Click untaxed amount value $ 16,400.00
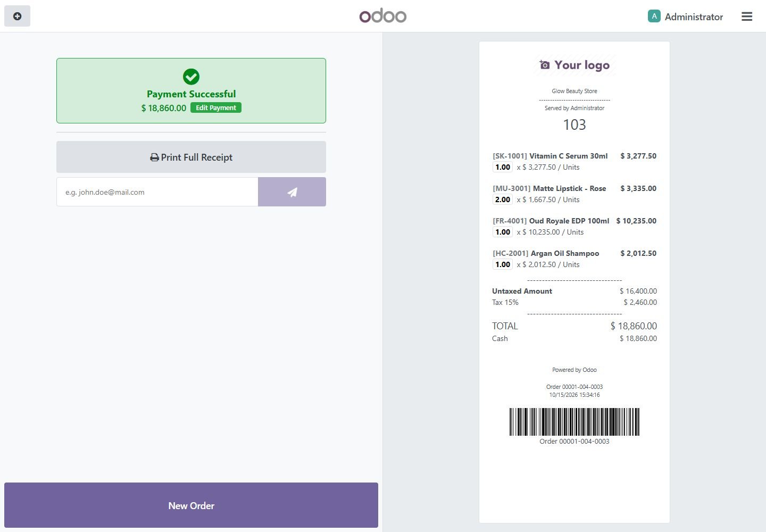766x532 pixels. (x=638, y=291)
